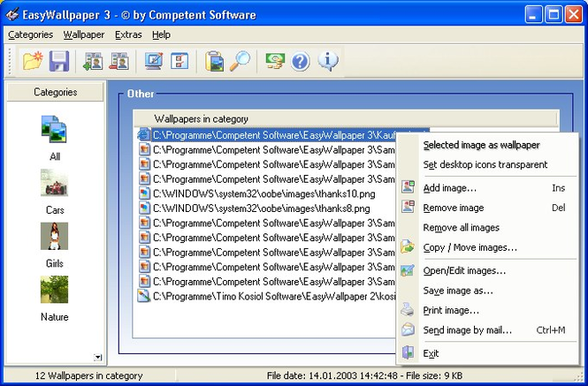Maximize the EasyWallpaper window
588x386 pixels.
point(554,15)
